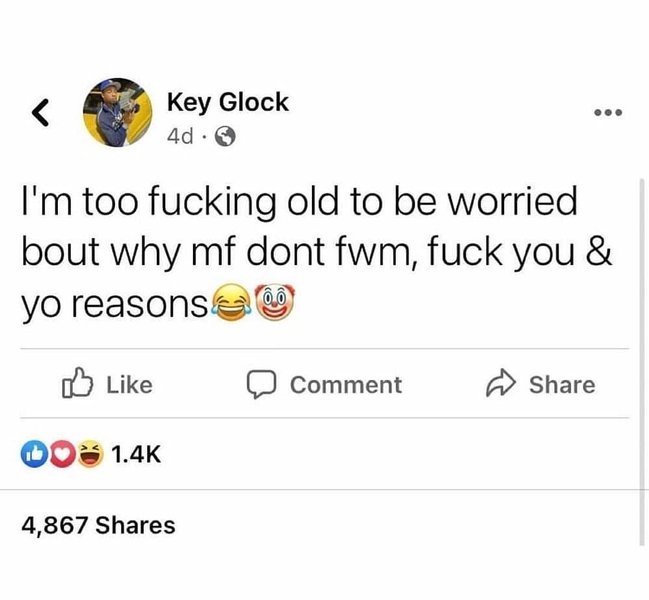The width and height of the screenshot is (649, 600).
Task: Tap the thumbs-up Like icon
Action: coord(77,383)
